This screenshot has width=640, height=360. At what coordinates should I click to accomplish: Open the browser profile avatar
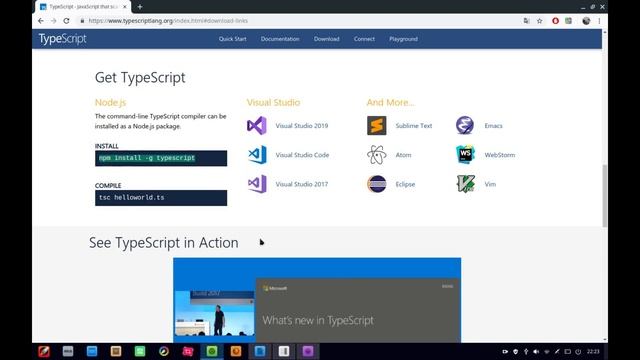(586, 21)
